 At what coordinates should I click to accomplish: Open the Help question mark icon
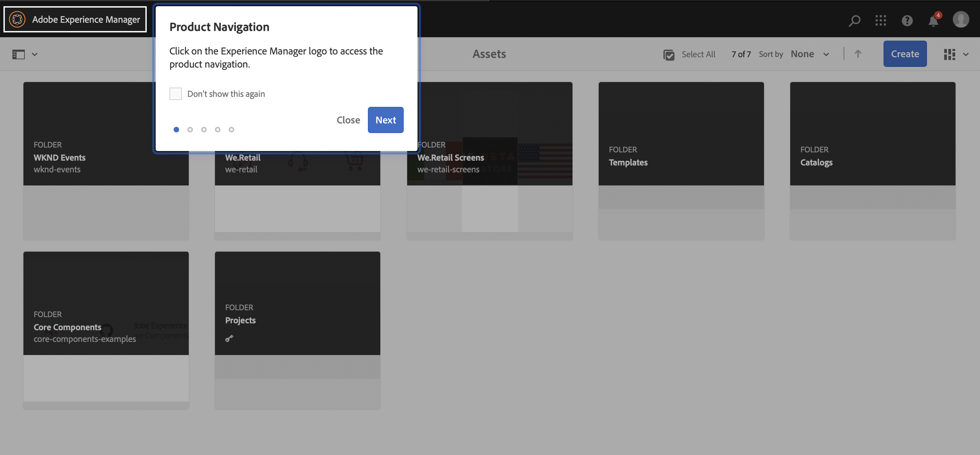[x=907, y=20]
